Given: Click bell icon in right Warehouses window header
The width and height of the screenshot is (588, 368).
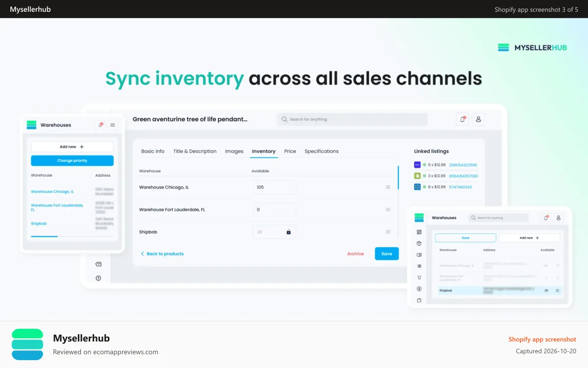Looking at the screenshot, I should click(x=546, y=217).
